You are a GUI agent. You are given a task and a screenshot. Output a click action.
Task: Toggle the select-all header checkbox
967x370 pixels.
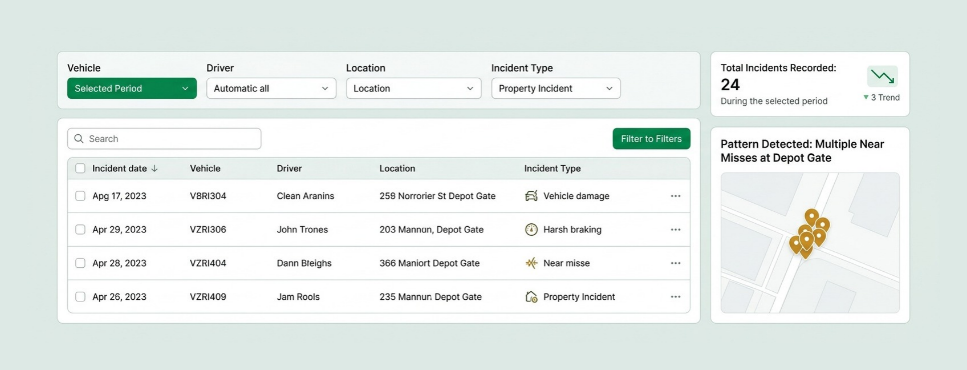coord(80,168)
